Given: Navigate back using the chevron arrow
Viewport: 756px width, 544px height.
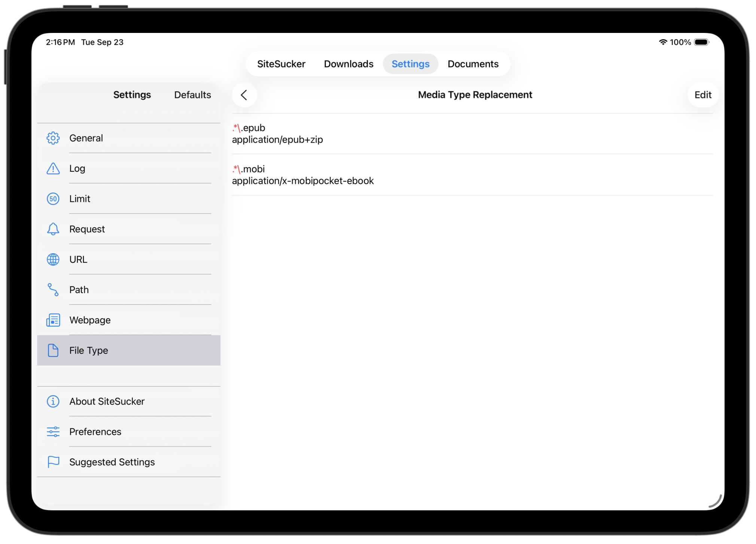Looking at the screenshot, I should point(244,95).
